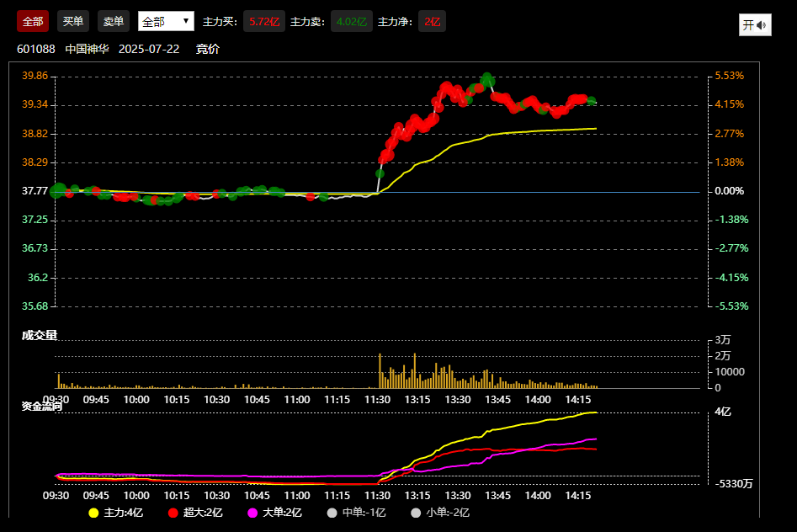Click the 主力卖 4.02亿 value
The image size is (797, 532).
tap(351, 21)
